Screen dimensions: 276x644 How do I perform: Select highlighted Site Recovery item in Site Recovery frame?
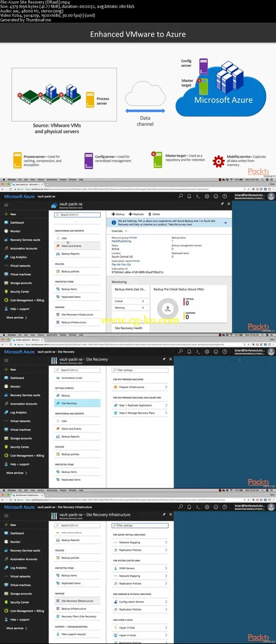(x=77, y=403)
